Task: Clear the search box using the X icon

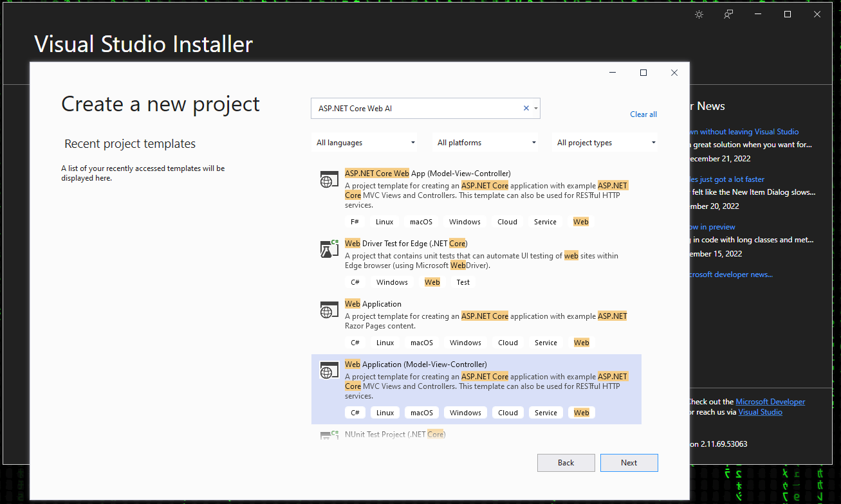Action: pyautogui.click(x=526, y=108)
